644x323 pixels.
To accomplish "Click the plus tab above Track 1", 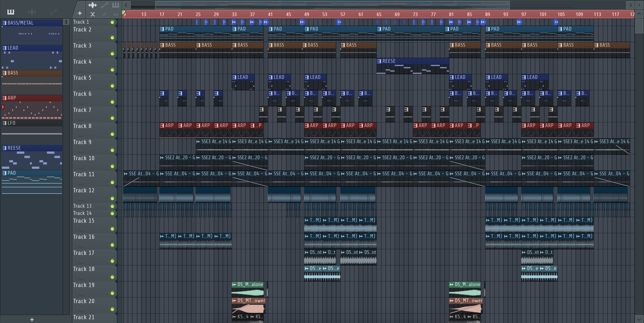I will [x=80, y=13].
